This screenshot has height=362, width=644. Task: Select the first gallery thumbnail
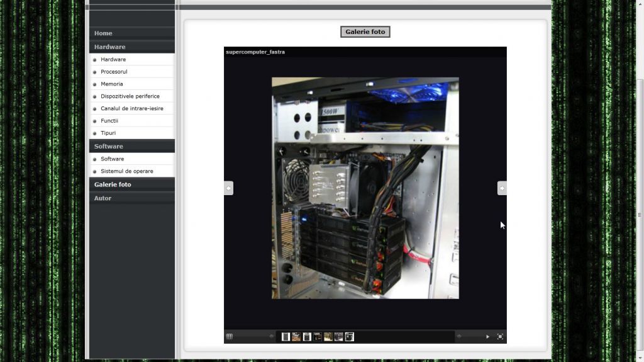pyautogui.click(x=286, y=337)
